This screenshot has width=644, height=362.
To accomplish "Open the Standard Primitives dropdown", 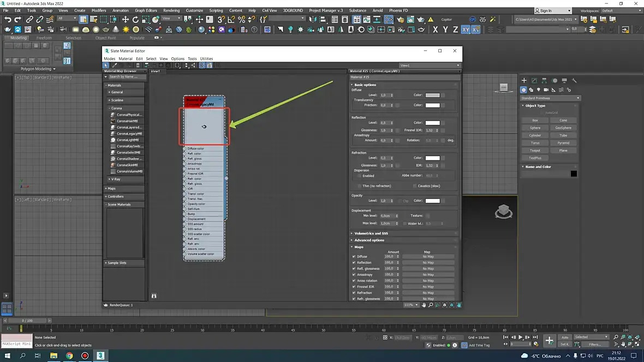I will point(550,98).
